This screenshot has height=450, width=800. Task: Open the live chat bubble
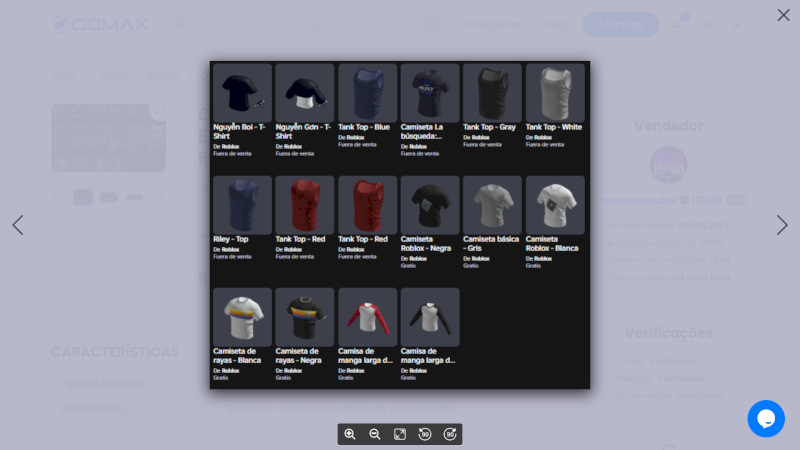[766, 418]
